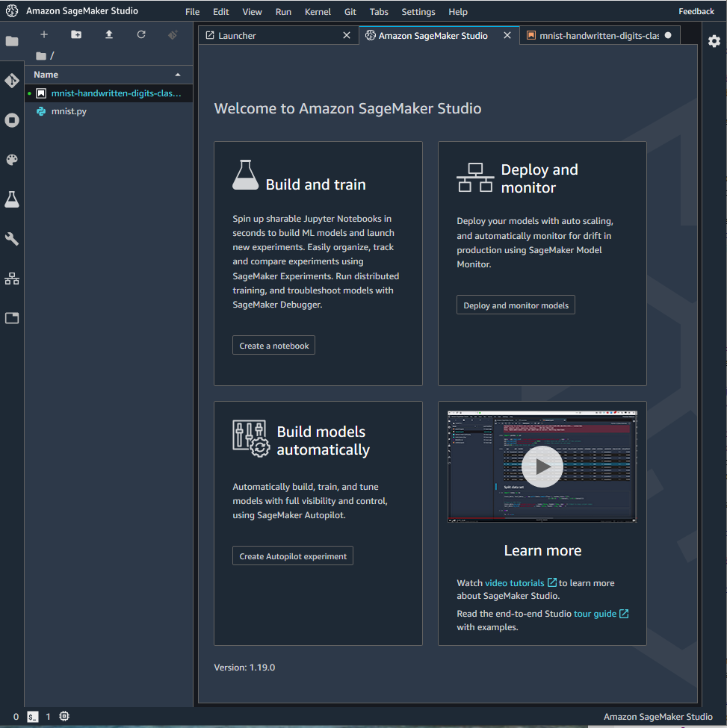Open the Endpoints network sidebar icon
This screenshot has height=728, width=727.
point(12,279)
